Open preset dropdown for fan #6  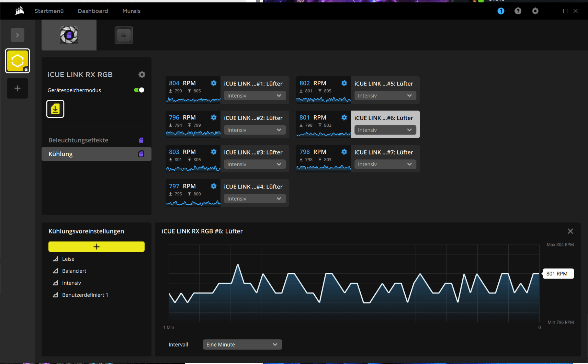pyautogui.click(x=385, y=130)
